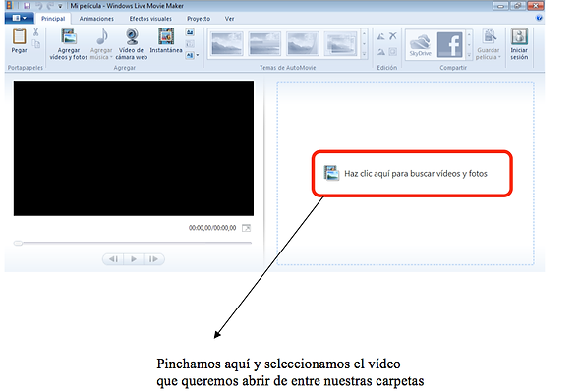Close the Movie Maker window
The image size is (580, 392).
click(x=535, y=6)
